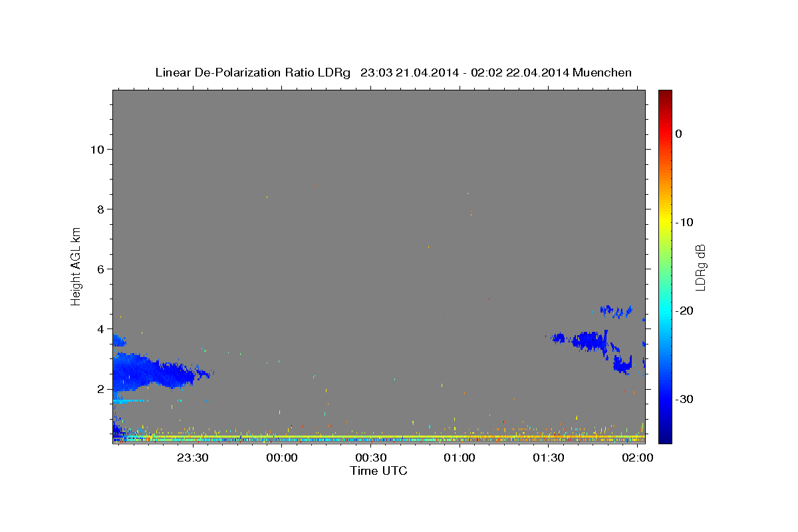
Task: Click the '02:00' time tick label
Action: [638, 458]
